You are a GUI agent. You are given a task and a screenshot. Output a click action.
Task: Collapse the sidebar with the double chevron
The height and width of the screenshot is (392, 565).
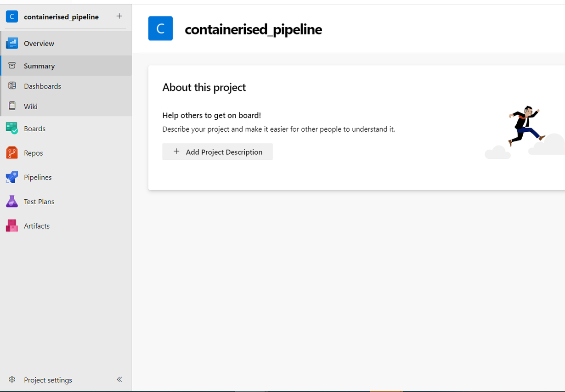(119, 379)
